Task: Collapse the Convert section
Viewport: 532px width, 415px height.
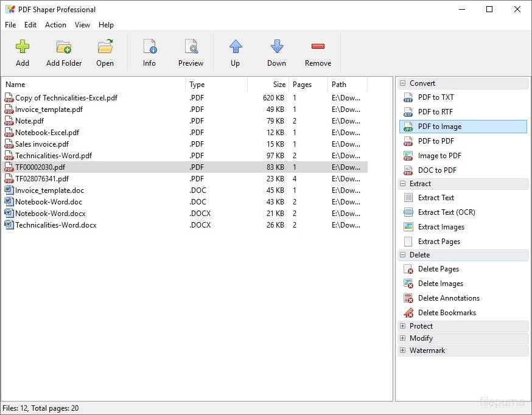Action: click(403, 83)
